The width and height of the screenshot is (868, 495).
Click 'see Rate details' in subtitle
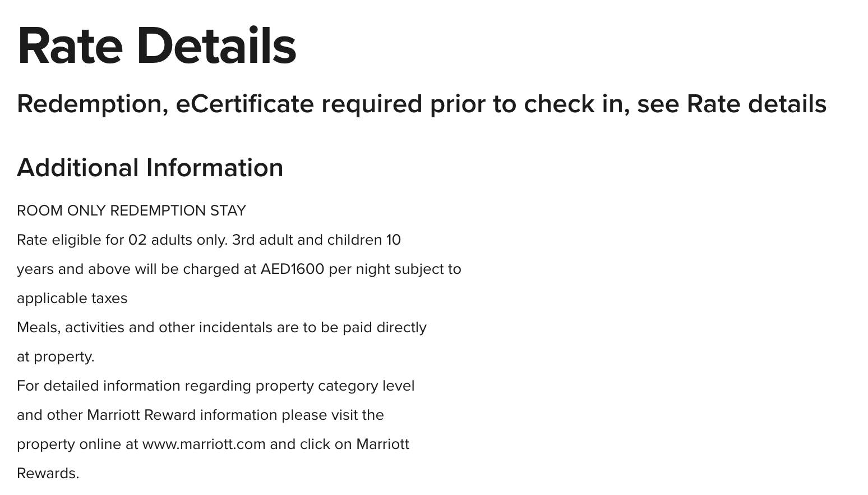(732, 104)
